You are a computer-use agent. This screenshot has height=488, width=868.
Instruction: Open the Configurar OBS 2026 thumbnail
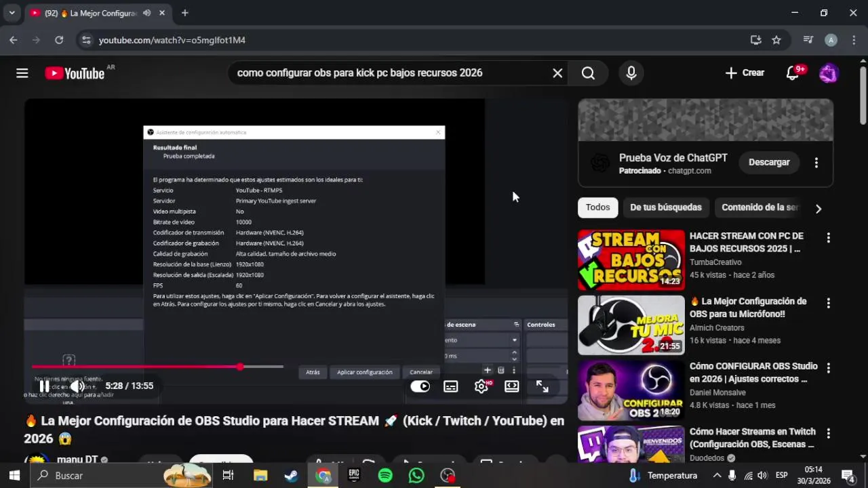631,390
